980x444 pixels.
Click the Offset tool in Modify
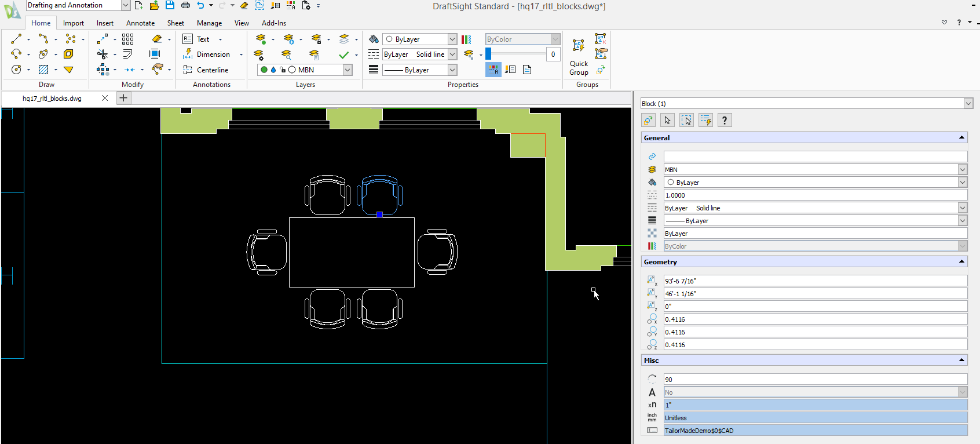pos(128,54)
